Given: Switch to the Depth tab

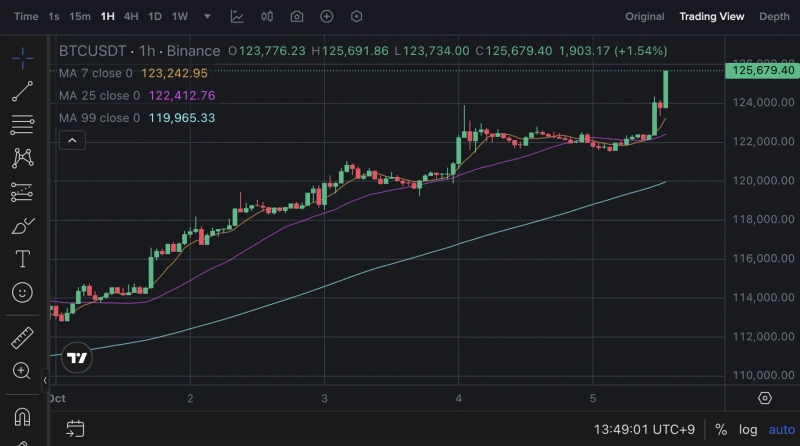Looking at the screenshot, I should point(774,17).
